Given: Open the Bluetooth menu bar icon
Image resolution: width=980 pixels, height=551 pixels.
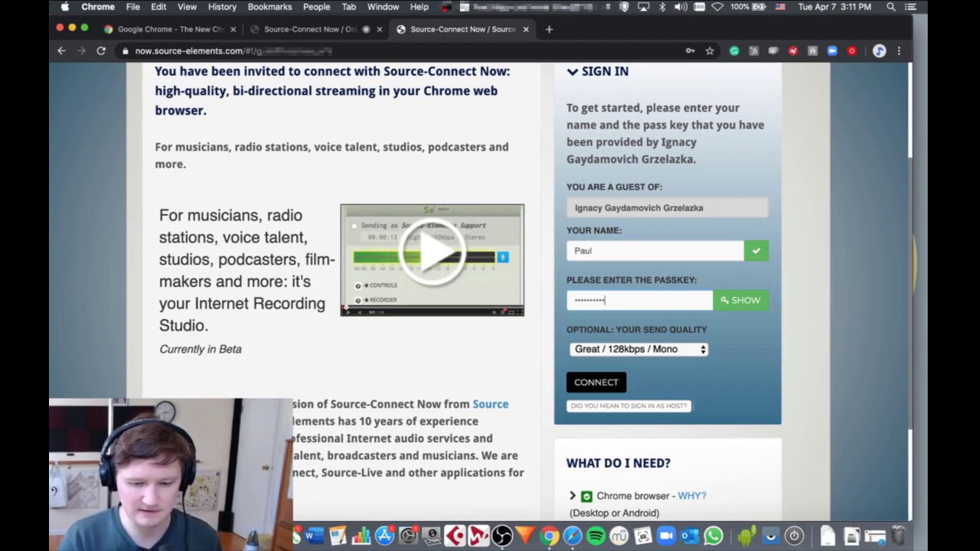Looking at the screenshot, I should click(661, 7).
